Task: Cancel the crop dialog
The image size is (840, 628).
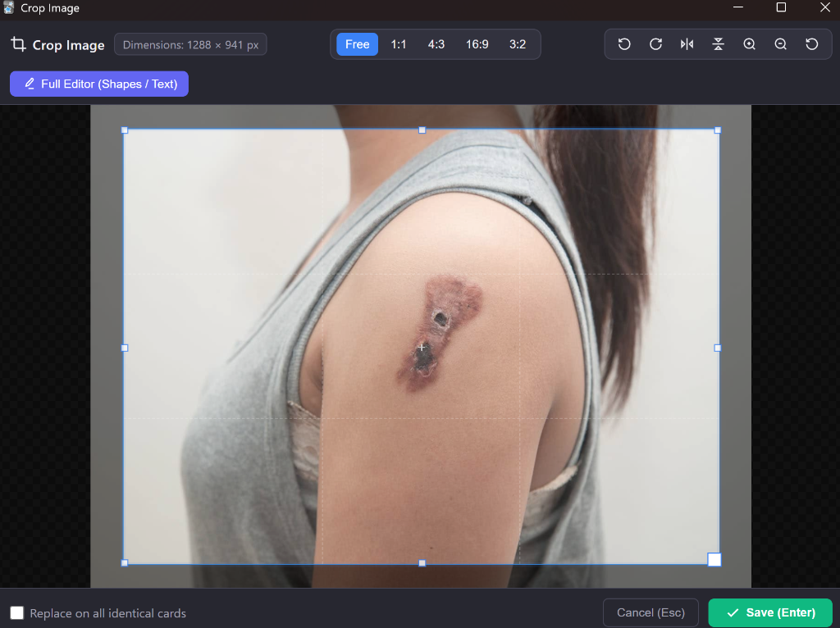Action: 651,612
